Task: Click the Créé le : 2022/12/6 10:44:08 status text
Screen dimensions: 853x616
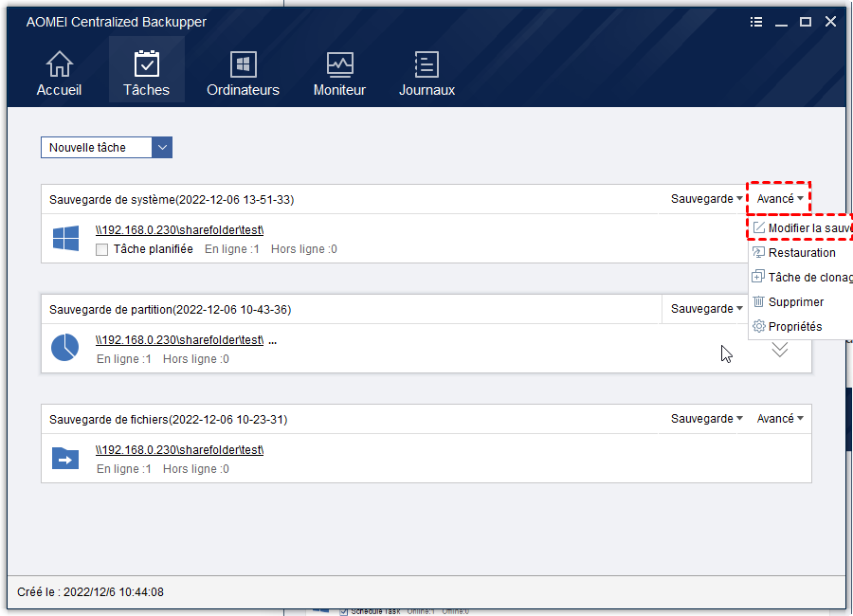Action: [x=90, y=592]
